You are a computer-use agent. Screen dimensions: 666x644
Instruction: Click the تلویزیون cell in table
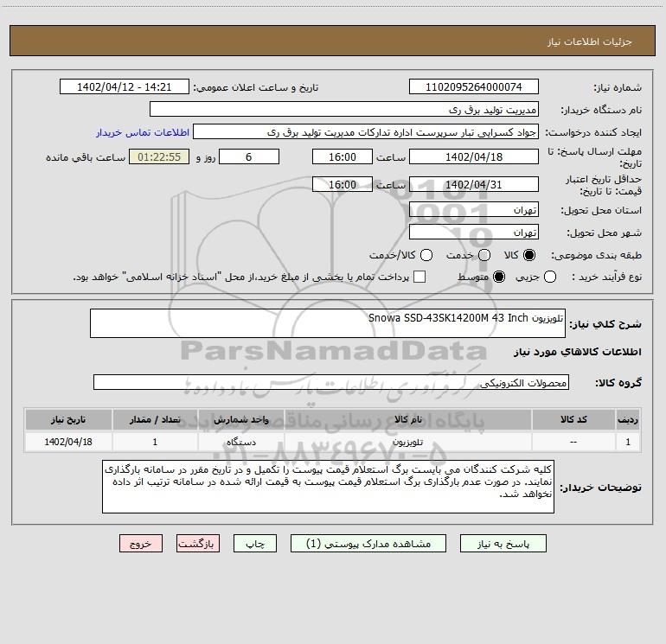[x=407, y=442]
